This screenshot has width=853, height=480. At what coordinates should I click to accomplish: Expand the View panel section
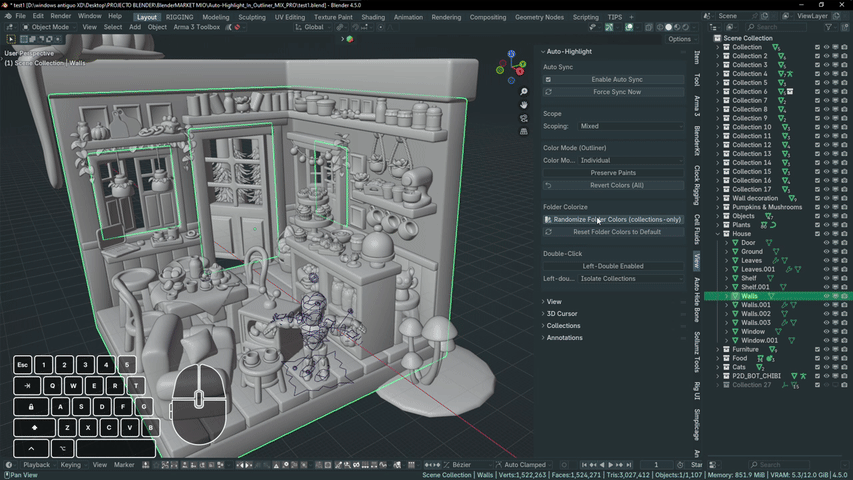point(554,301)
